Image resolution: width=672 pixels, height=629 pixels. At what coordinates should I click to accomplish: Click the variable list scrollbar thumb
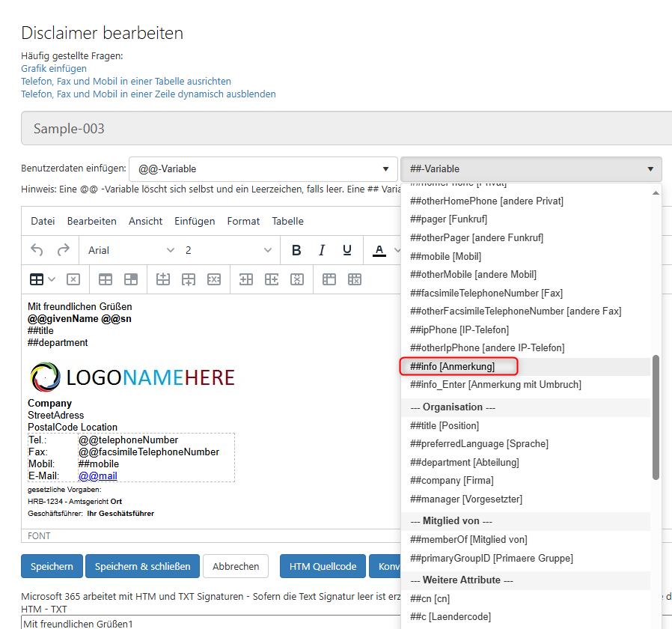pyautogui.click(x=656, y=416)
